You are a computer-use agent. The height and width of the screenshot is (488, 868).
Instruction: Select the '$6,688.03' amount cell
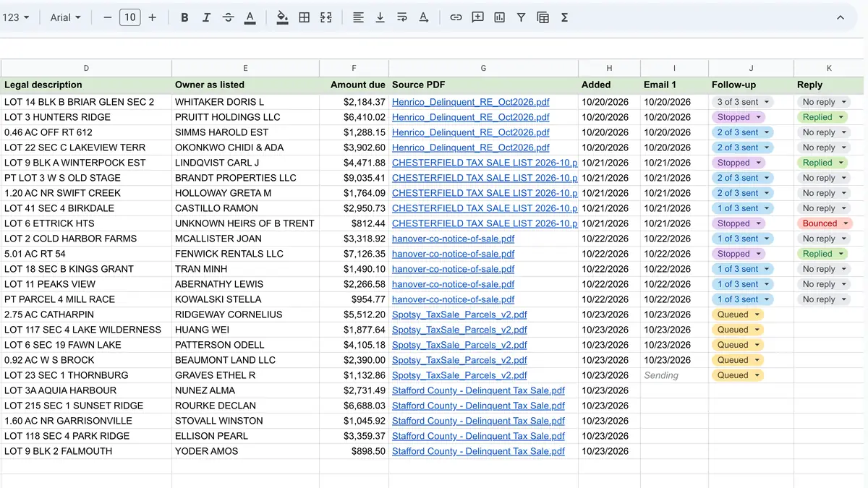pyautogui.click(x=354, y=406)
